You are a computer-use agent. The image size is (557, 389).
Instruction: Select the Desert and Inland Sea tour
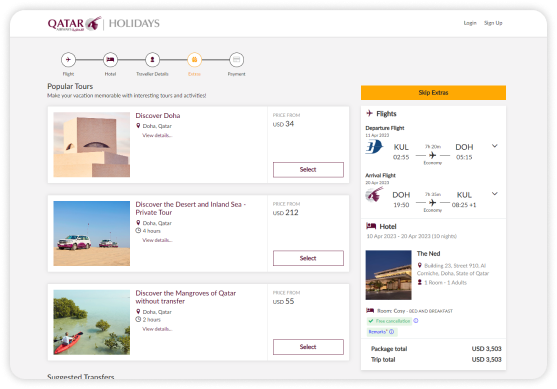click(x=308, y=258)
